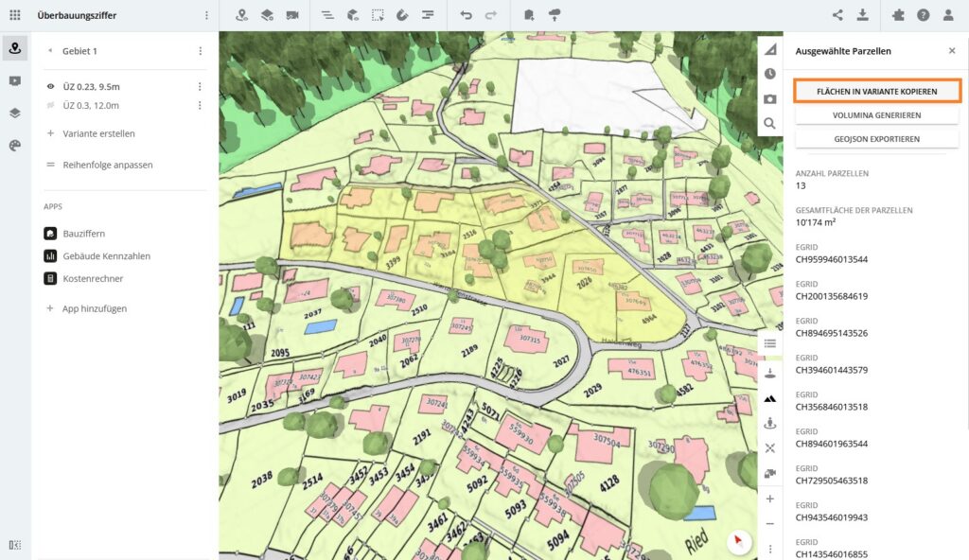
Task: Open the Kostenrechner app
Action: (92, 278)
